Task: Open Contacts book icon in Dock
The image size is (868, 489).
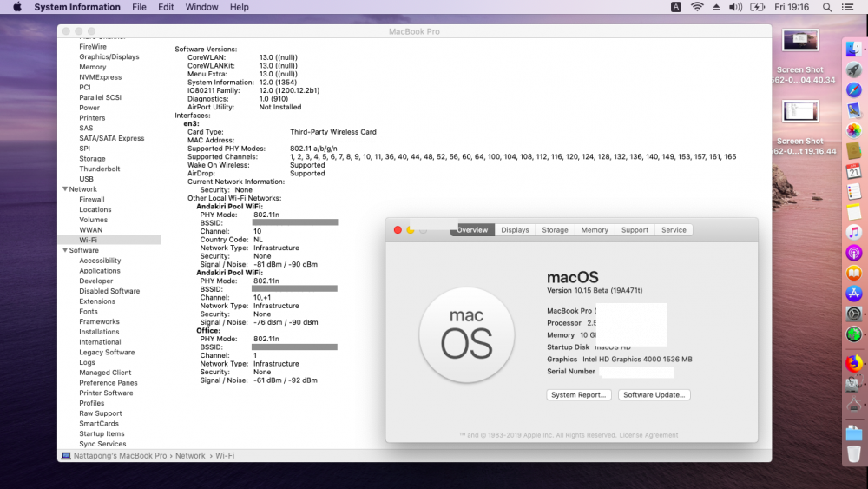Action: point(853,150)
